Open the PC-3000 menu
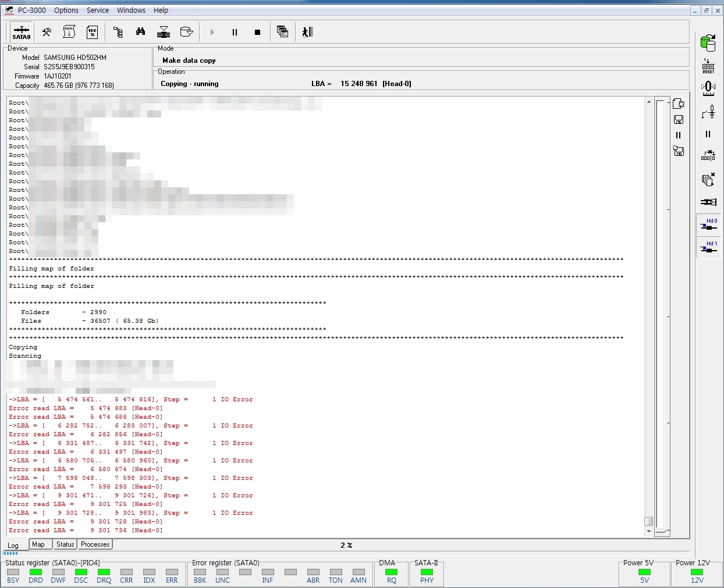724x588 pixels. coord(32,10)
